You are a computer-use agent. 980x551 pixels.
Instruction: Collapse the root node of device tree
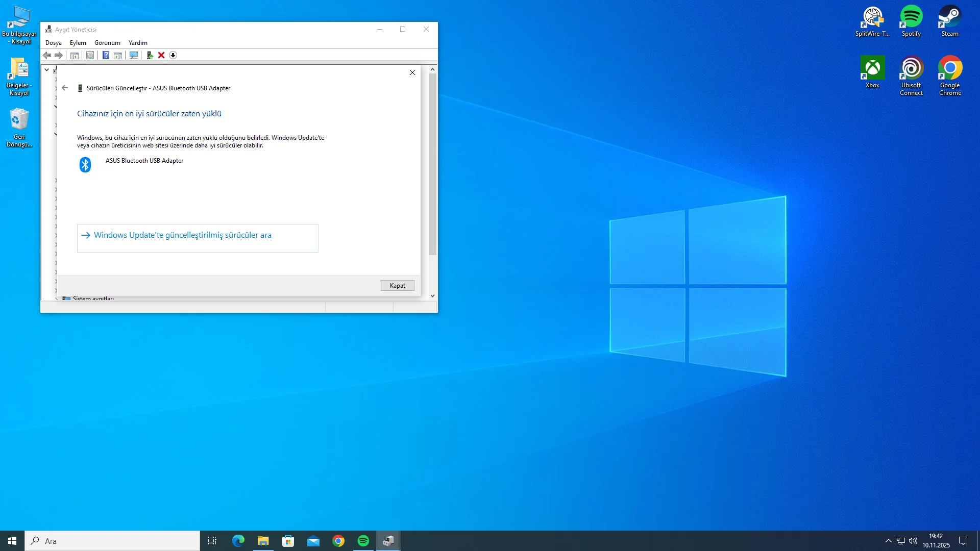tap(47, 69)
